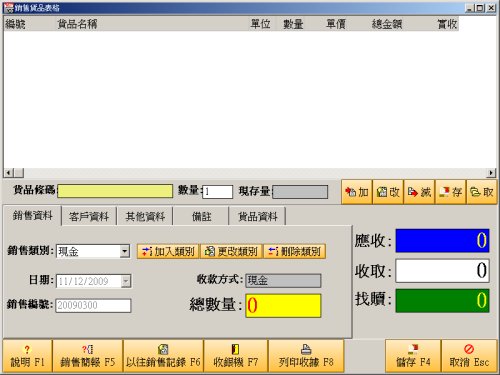Image resolution: width=500 pixels, height=375 pixels.
Task: Open 銷售簡報 F5 sales report
Action: 88,356
